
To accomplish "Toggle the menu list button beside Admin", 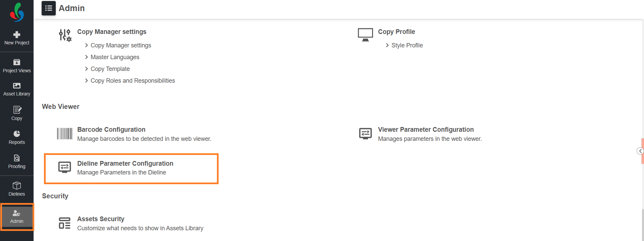I will [x=49, y=8].
